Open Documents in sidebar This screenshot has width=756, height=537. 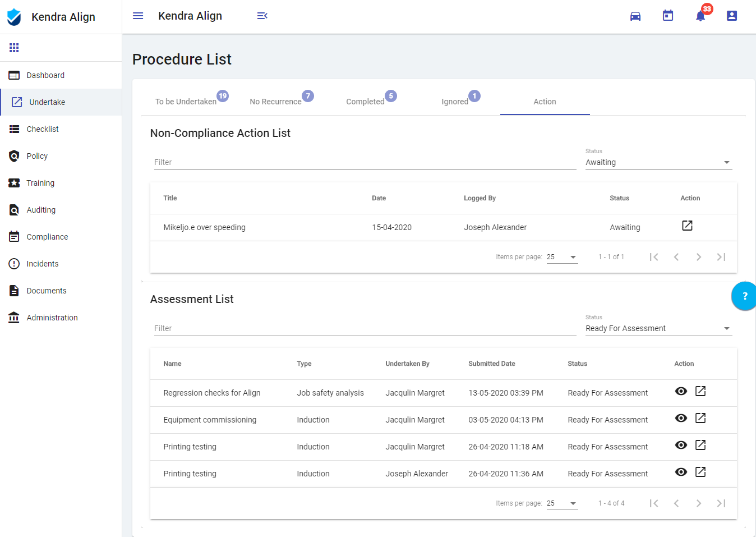click(x=61, y=291)
